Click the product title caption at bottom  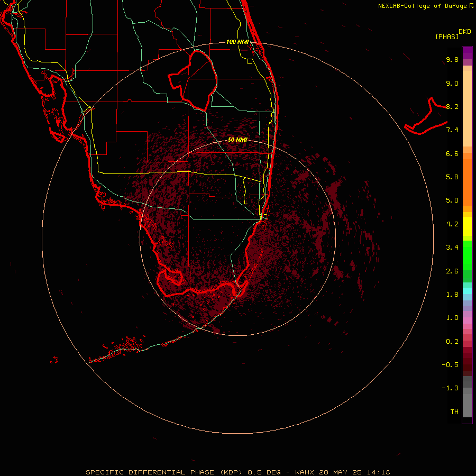click(237, 472)
